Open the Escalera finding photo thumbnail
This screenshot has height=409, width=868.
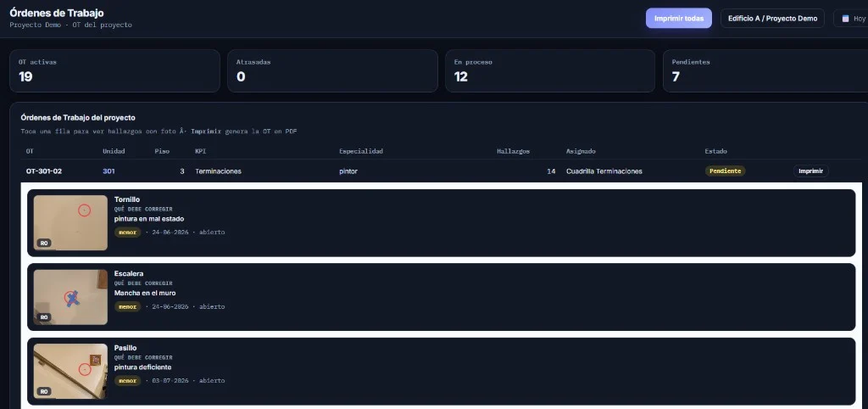click(70, 297)
